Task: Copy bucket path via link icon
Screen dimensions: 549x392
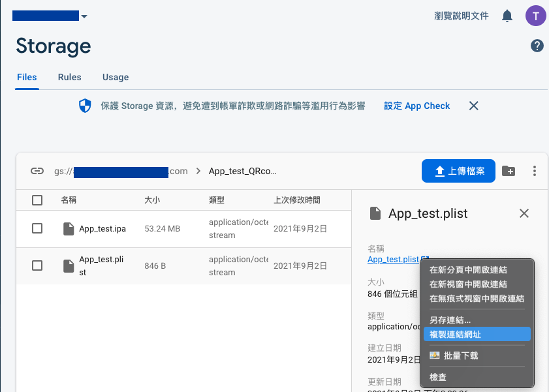Action: click(x=37, y=171)
